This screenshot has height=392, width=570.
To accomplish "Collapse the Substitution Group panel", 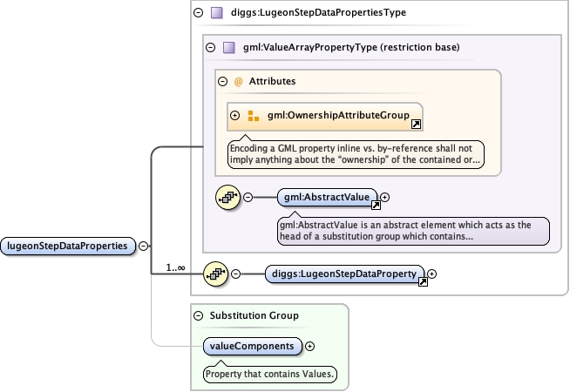I will tap(199, 315).
